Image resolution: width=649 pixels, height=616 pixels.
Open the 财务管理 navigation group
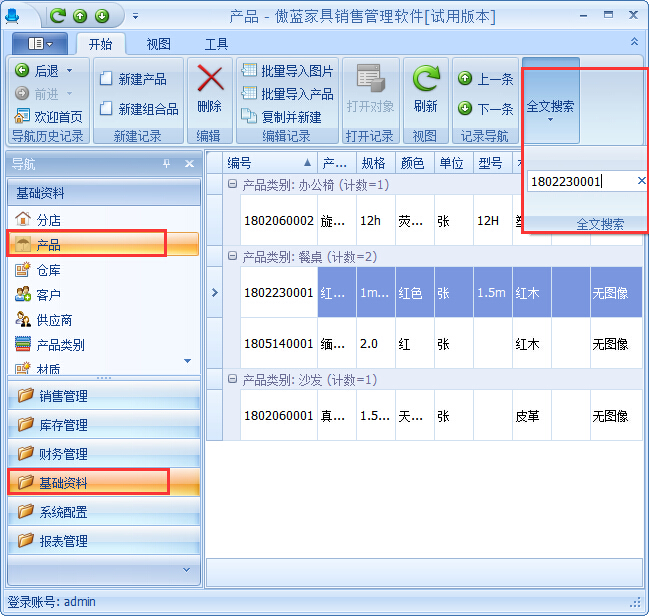(103, 454)
